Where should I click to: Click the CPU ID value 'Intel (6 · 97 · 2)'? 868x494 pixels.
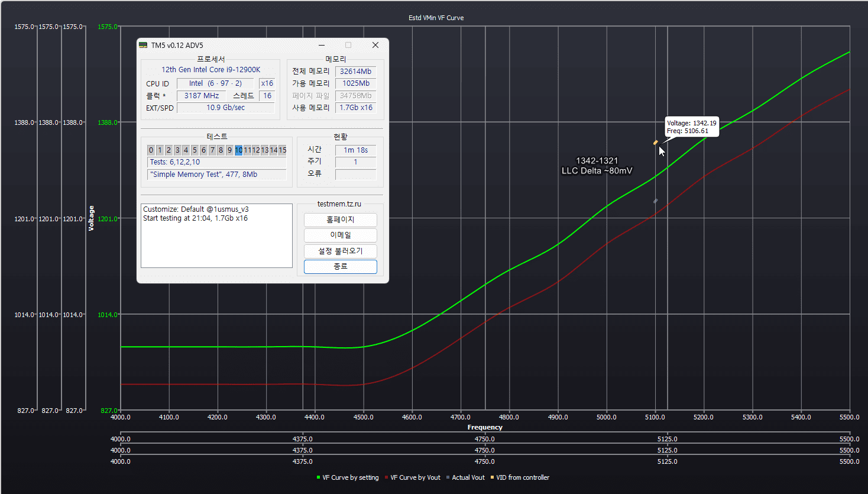coord(215,83)
